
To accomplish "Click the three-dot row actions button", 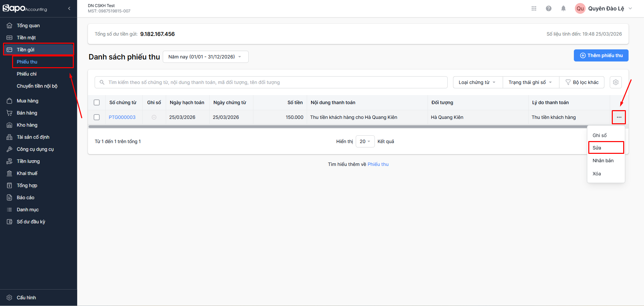I will 619,117.
